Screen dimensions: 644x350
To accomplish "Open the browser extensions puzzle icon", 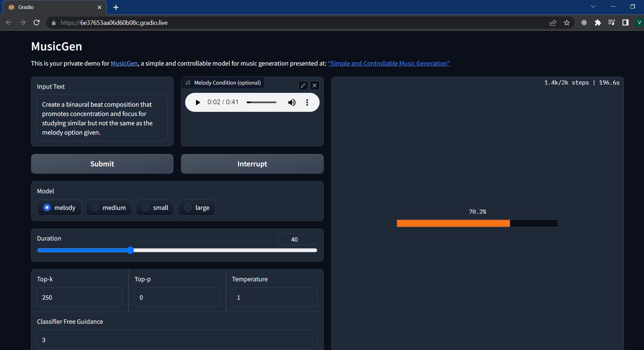I will (598, 23).
